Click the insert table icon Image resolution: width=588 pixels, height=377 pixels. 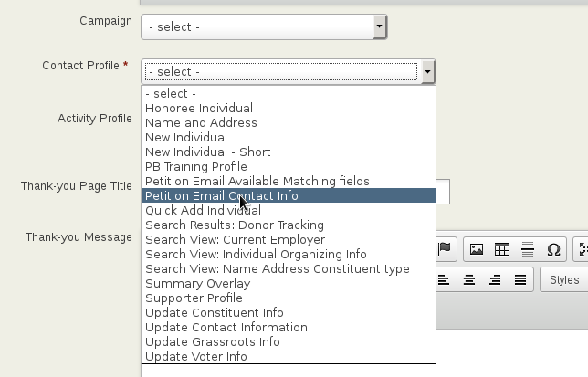[x=502, y=249]
